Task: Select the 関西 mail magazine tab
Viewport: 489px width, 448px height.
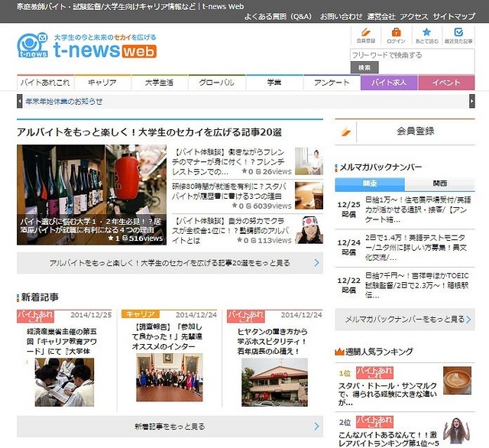Action: 440,183
